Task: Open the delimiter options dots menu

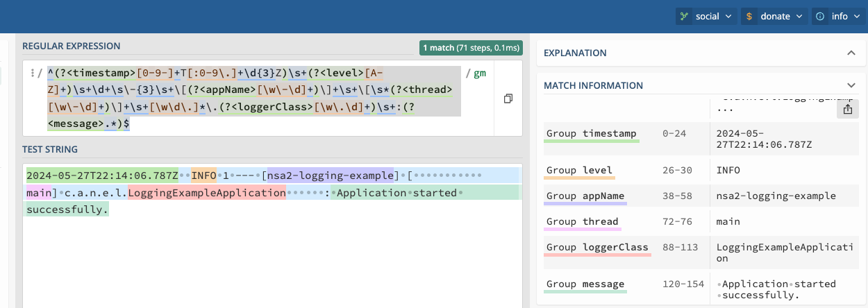Action: pyautogui.click(x=31, y=74)
